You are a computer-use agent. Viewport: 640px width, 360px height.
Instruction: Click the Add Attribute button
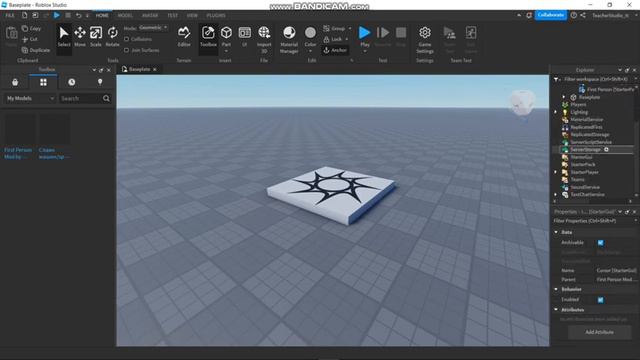tap(599, 332)
